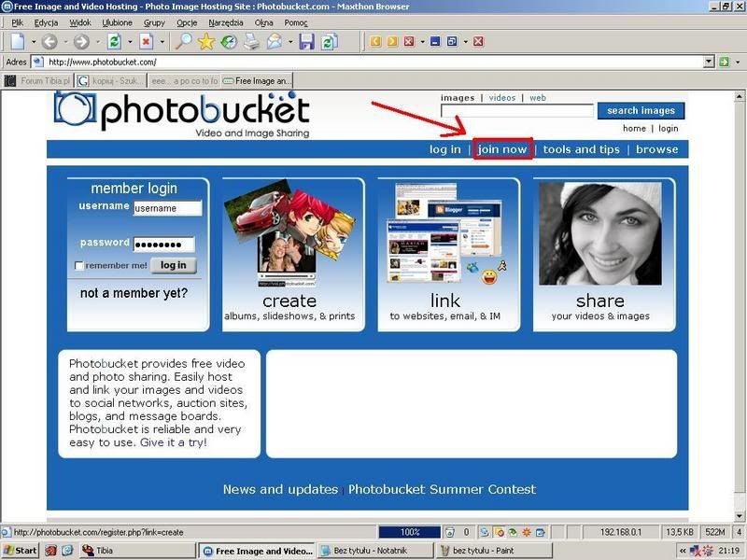The width and height of the screenshot is (747, 560).
Task: Switch to 'bez tytułu - Paint' taskbar window
Action: coord(494,551)
